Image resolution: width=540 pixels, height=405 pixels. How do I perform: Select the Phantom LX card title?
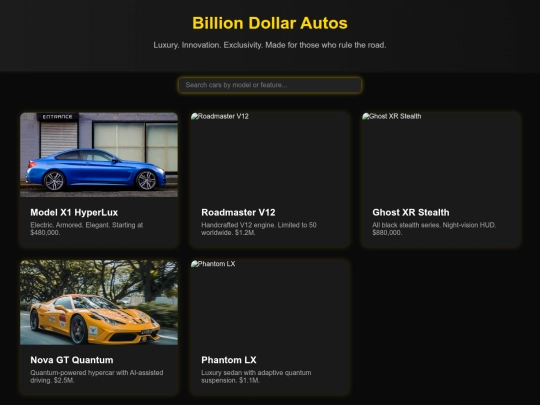coord(229,360)
